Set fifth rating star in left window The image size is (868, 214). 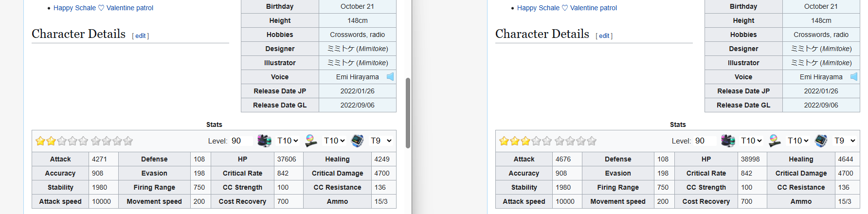83,141
